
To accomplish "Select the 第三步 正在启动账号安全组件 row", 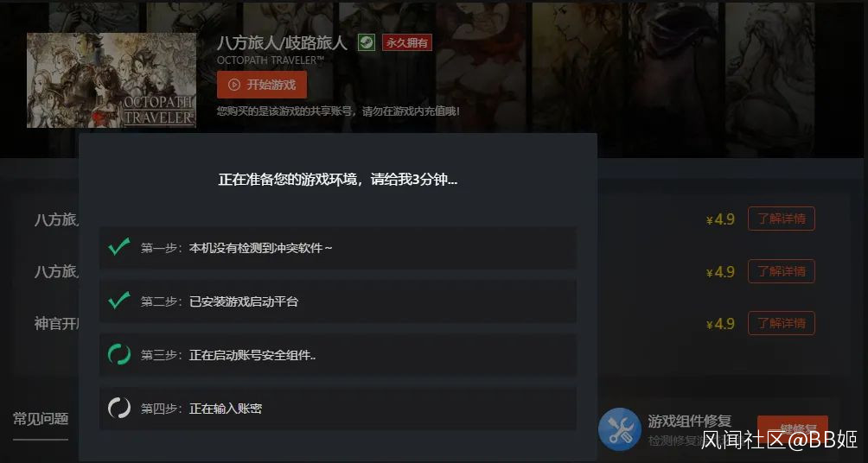I will click(338, 355).
